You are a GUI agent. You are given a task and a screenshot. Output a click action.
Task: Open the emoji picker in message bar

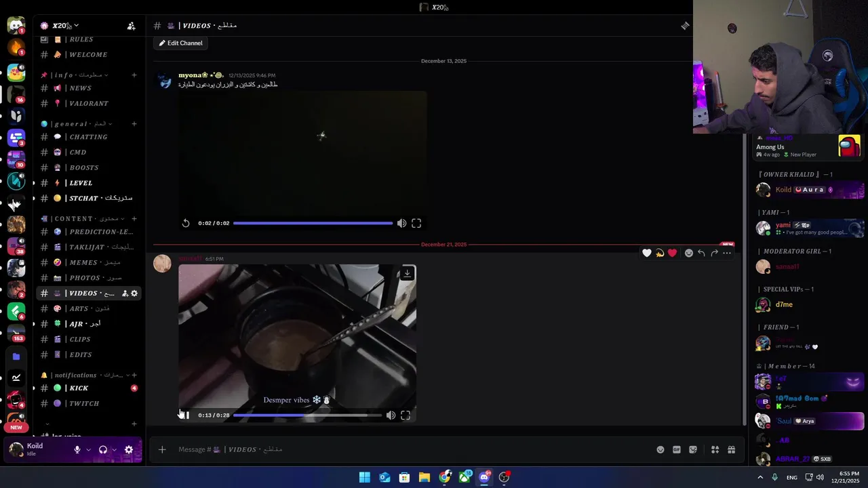tap(660, 449)
